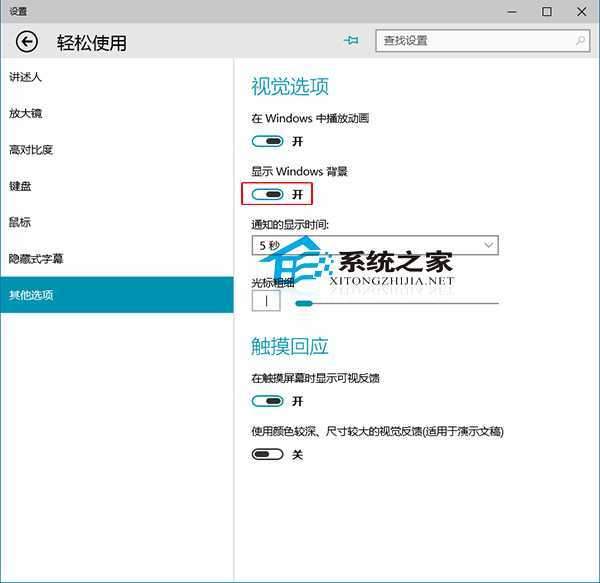Image resolution: width=600 pixels, height=583 pixels.
Task: Click the search magnifier icon
Action: pos(580,40)
